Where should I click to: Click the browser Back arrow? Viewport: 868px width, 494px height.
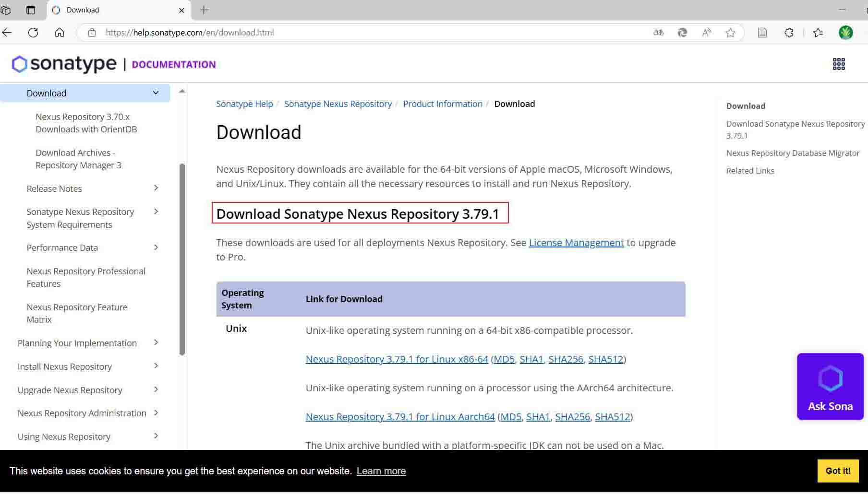(x=7, y=33)
